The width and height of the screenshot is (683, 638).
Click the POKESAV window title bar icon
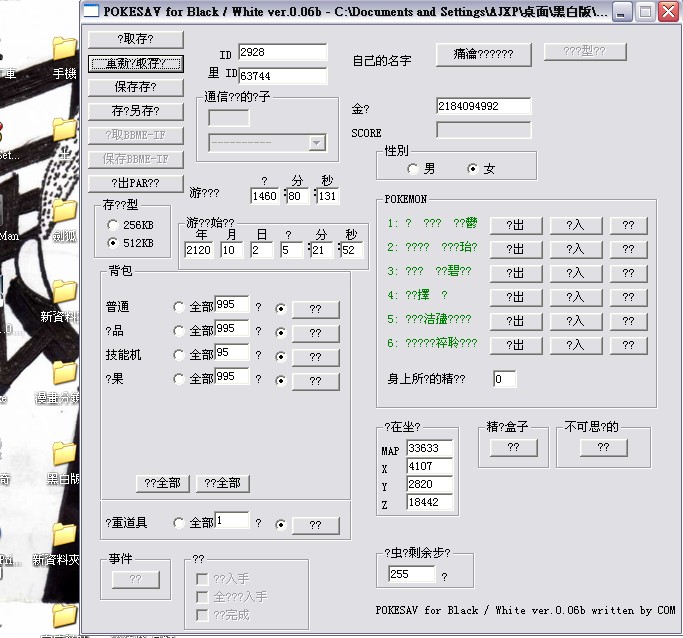point(91,10)
